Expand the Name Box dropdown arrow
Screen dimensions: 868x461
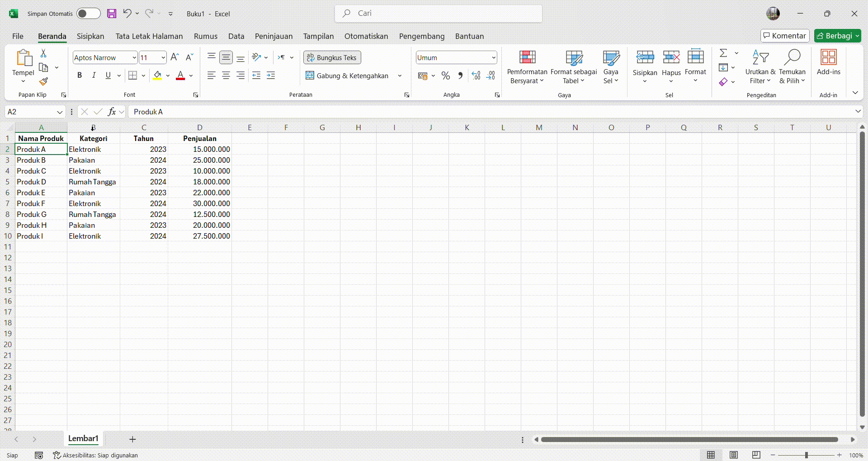tap(60, 112)
